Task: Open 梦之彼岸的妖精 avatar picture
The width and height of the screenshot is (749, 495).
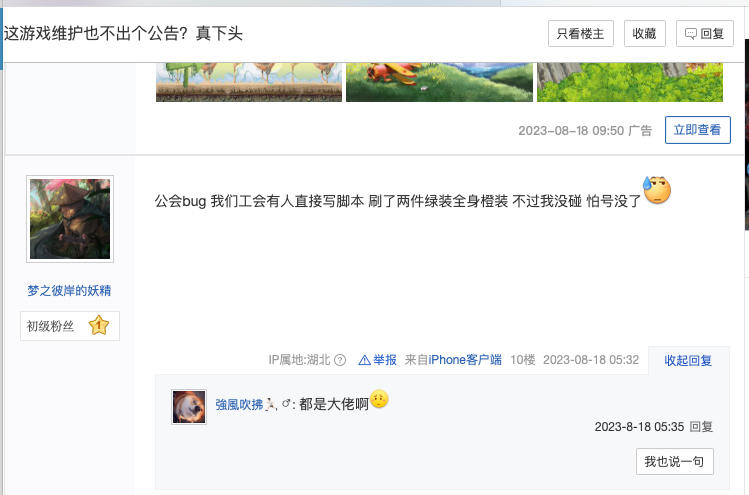Action: tap(70, 219)
